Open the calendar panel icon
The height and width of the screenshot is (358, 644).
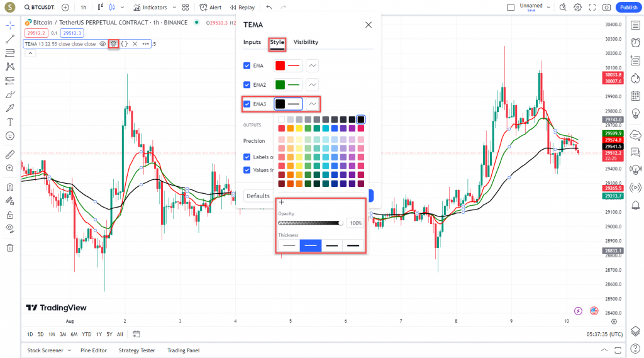point(635,96)
